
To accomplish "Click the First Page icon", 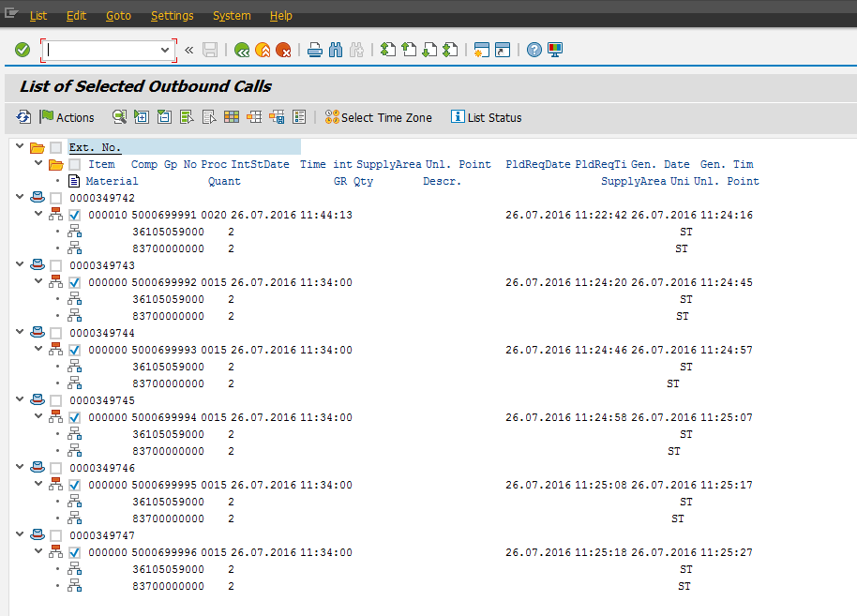I will pos(388,51).
